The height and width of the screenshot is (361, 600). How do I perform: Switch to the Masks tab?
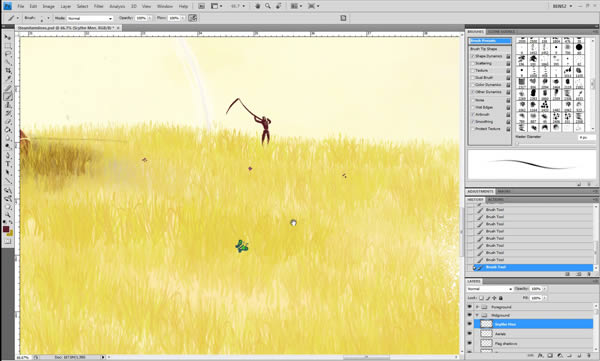coord(504,191)
